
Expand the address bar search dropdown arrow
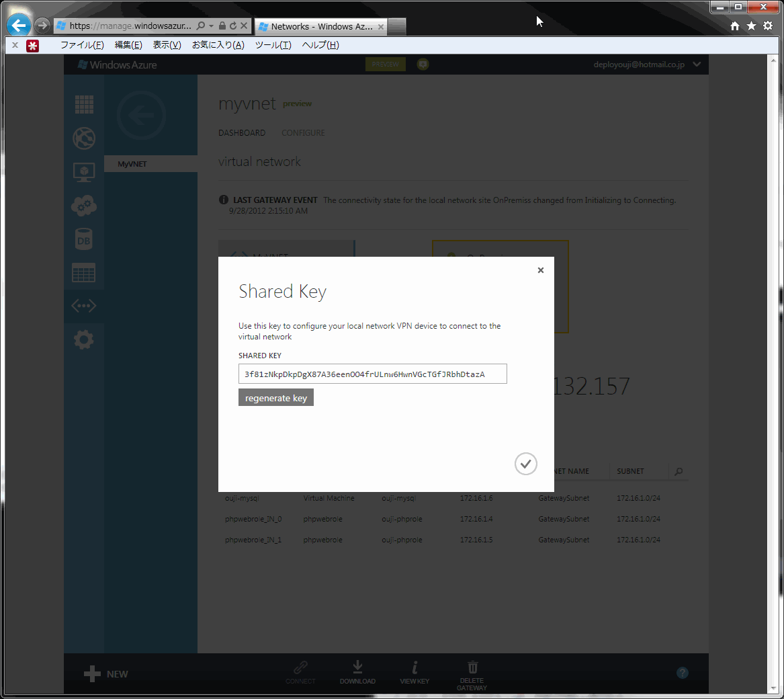tap(211, 26)
